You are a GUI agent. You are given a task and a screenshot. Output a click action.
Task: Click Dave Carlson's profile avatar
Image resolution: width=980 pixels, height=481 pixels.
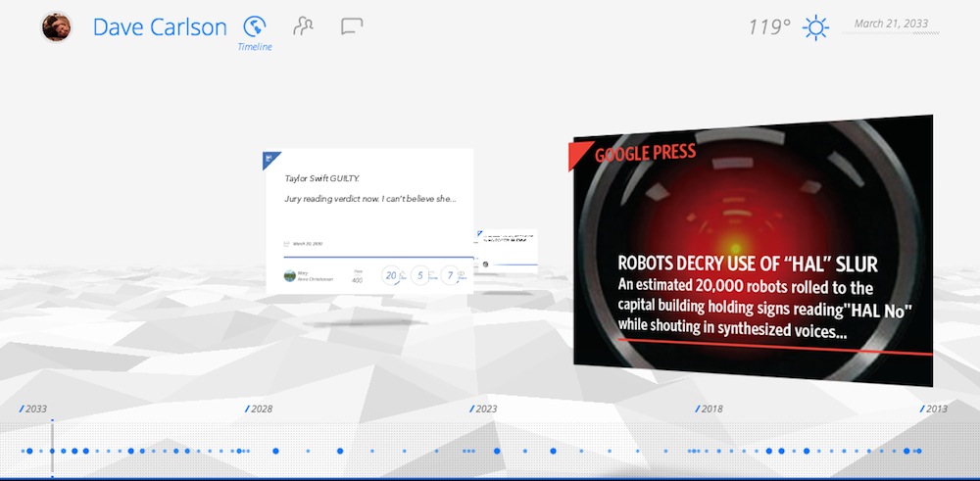(56, 26)
